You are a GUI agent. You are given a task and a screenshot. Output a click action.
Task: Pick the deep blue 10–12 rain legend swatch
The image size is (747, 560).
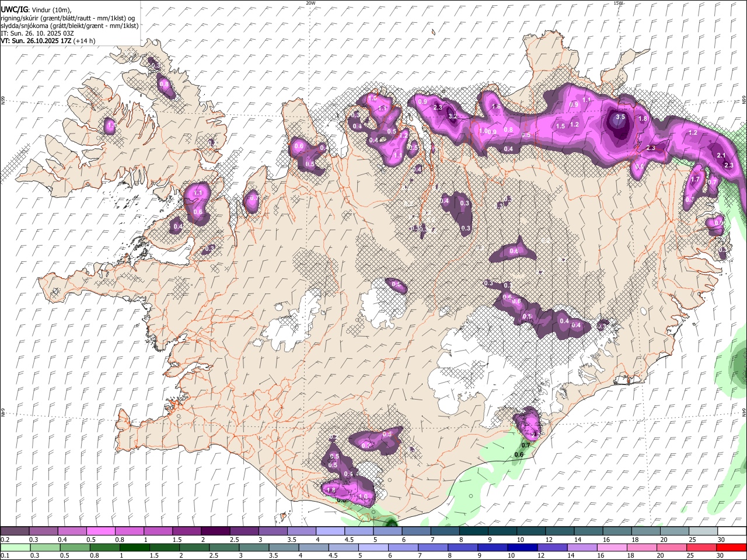[522, 547]
